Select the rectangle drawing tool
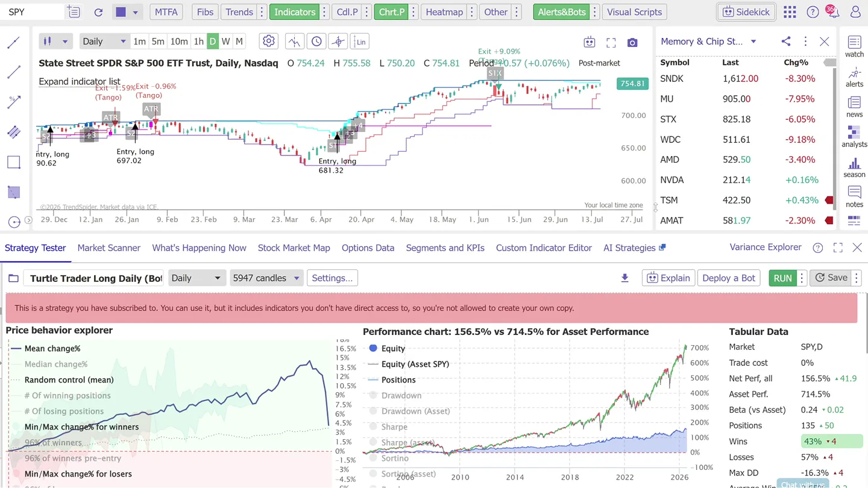This screenshot has width=868, height=488. coord(13,162)
